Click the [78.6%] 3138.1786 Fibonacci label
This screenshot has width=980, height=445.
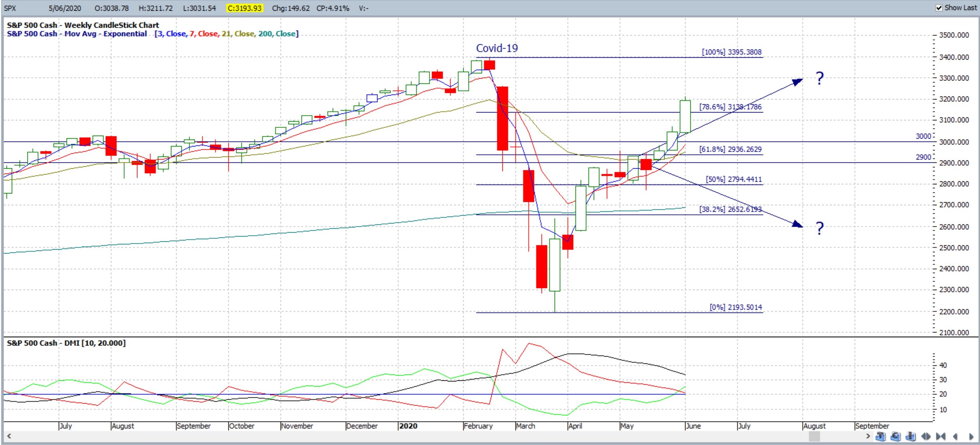[730, 107]
